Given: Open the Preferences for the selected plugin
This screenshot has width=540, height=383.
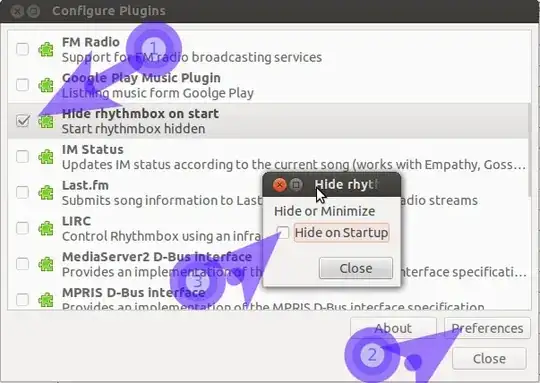Looking at the screenshot, I should pos(487,328).
